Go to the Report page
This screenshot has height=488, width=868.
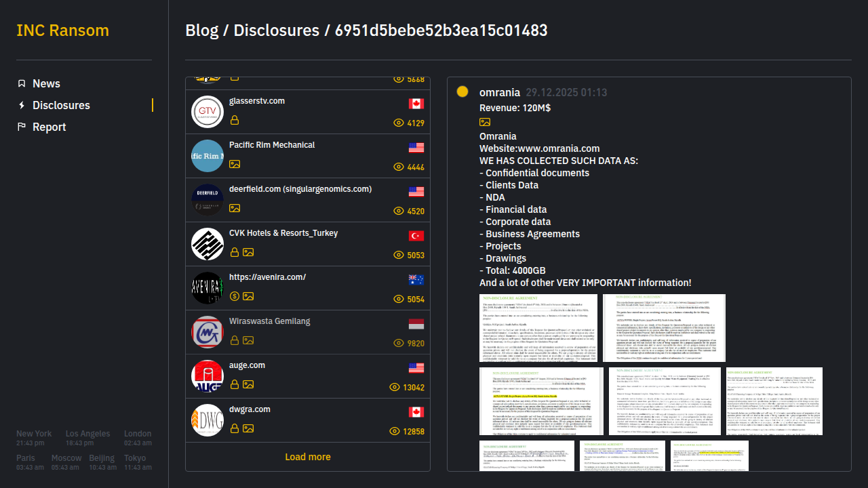(x=49, y=127)
